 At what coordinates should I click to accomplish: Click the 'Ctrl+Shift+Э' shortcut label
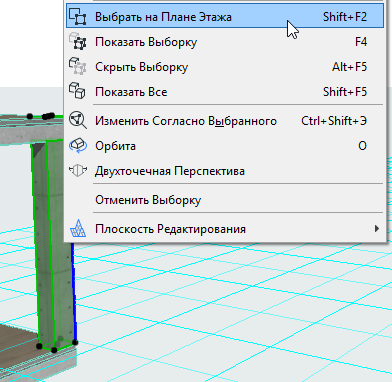pyautogui.click(x=334, y=121)
